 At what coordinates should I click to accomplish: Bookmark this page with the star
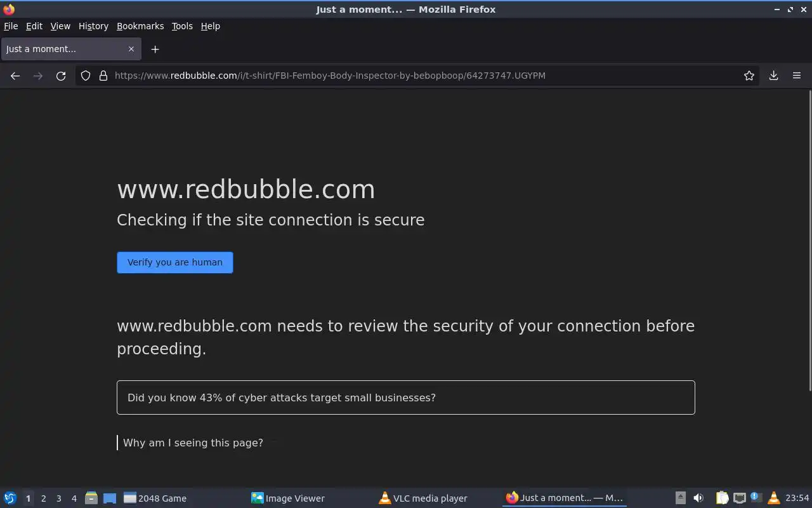pyautogui.click(x=749, y=76)
